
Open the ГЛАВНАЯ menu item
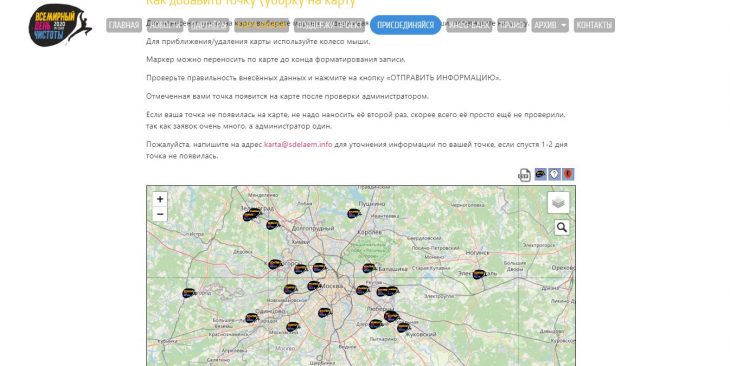click(x=124, y=25)
